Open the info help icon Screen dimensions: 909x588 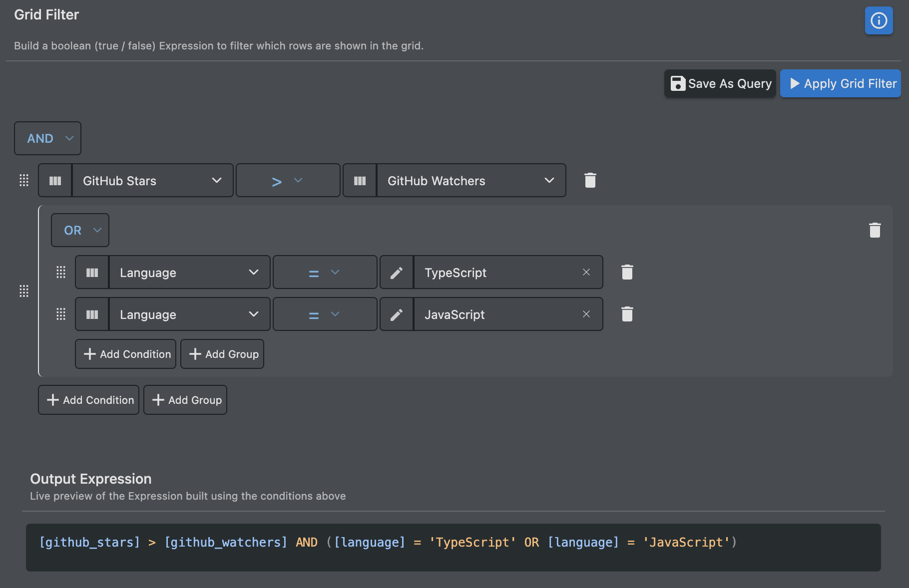pyautogui.click(x=879, y=20)
